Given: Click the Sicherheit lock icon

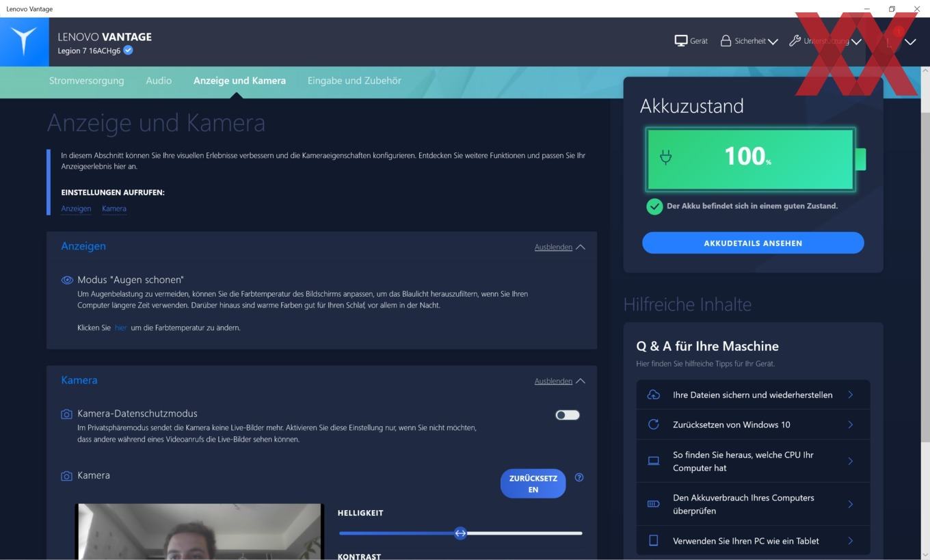Looking at the screenshot, I should click(726, 41).
